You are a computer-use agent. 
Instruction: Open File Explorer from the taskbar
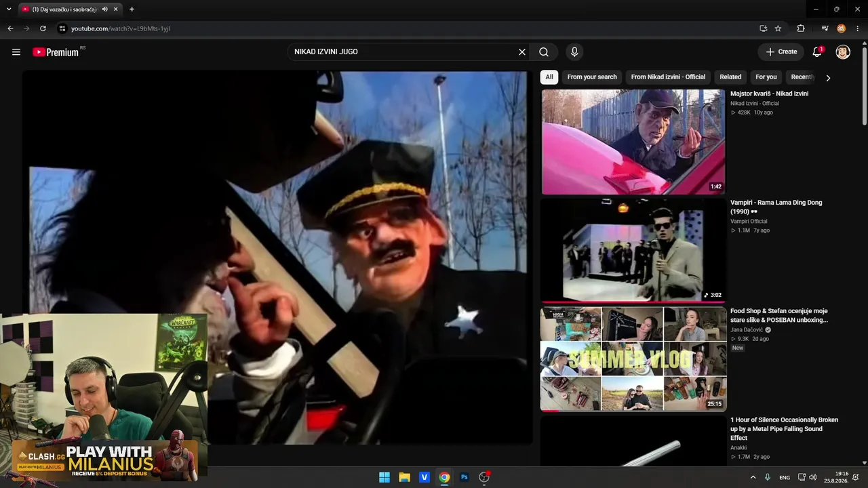click(404, 477)
